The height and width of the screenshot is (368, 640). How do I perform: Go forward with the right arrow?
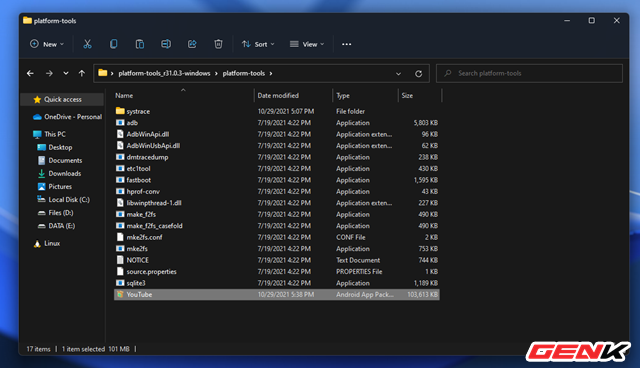coord(49,73)
